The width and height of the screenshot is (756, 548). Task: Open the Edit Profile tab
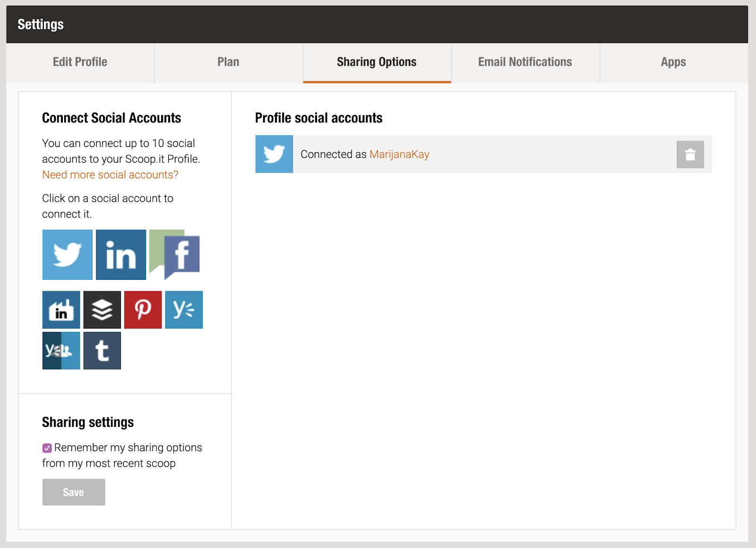coord(80,62)
